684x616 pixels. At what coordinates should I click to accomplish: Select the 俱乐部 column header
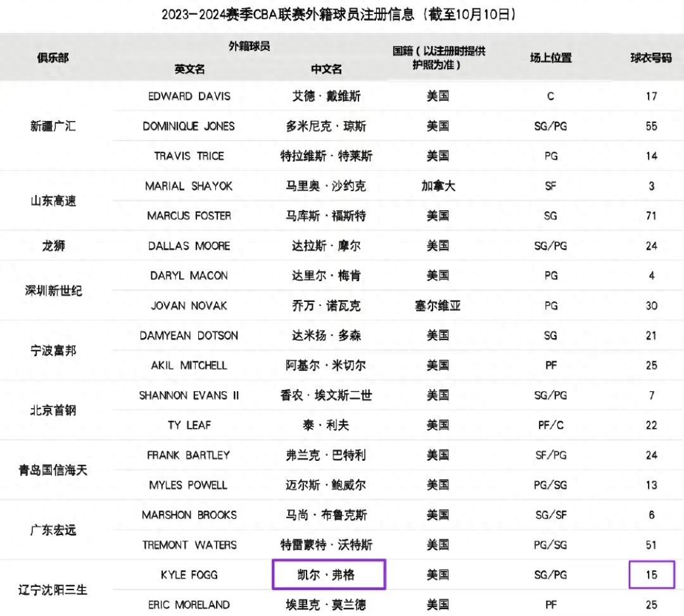point(53,58)
